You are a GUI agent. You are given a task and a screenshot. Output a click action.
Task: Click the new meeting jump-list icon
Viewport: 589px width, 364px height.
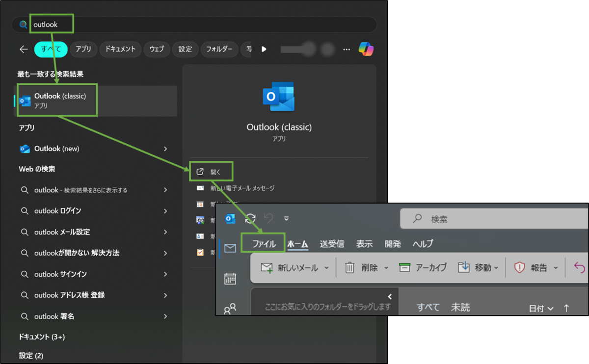point(200,220)
